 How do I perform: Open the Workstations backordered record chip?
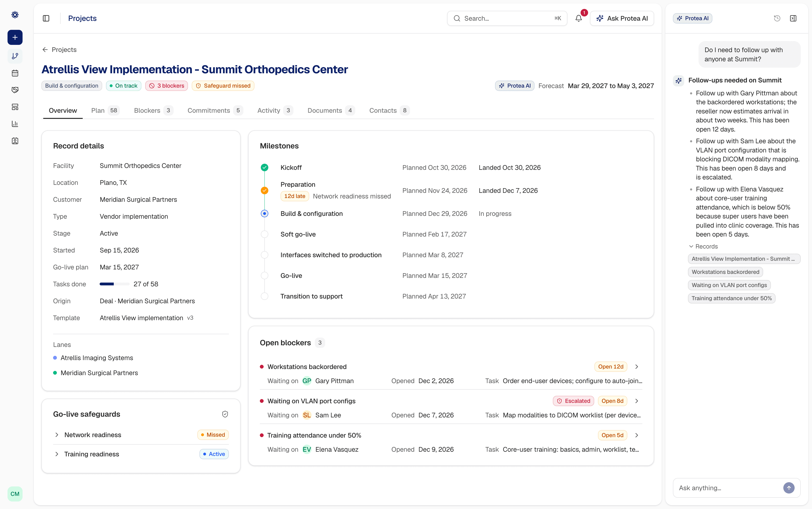pyautogui.click(x=726, y=272)
